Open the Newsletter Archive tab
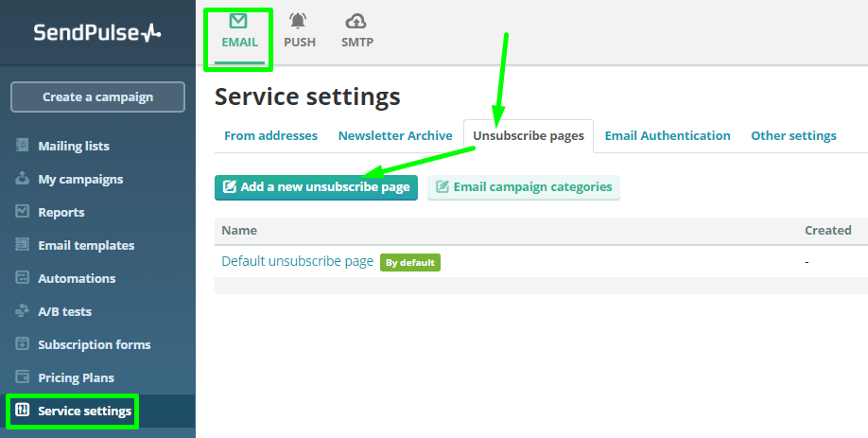This screenshot has height=438, width=868. click(395, 136)
